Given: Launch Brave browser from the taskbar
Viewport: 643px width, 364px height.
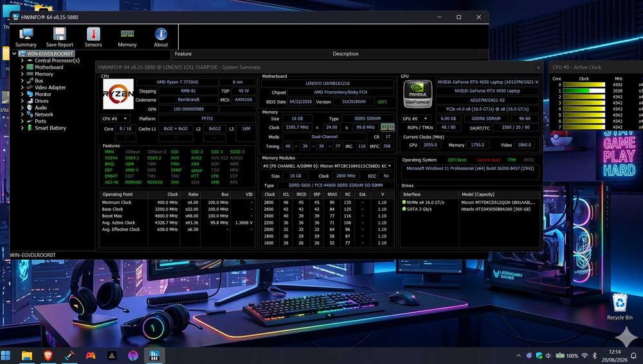Looking at the screenshot, I should point(48,356).
